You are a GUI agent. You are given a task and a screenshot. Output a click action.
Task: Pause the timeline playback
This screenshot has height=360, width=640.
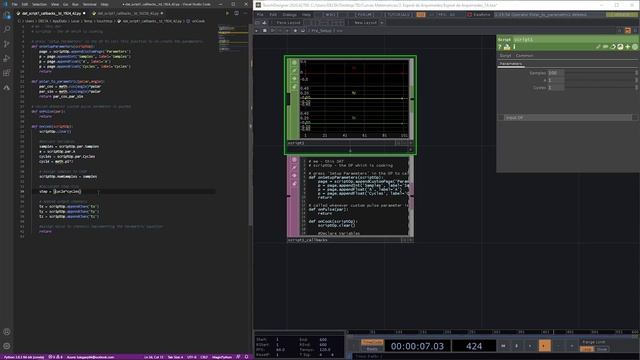click(x=517, y=346)
